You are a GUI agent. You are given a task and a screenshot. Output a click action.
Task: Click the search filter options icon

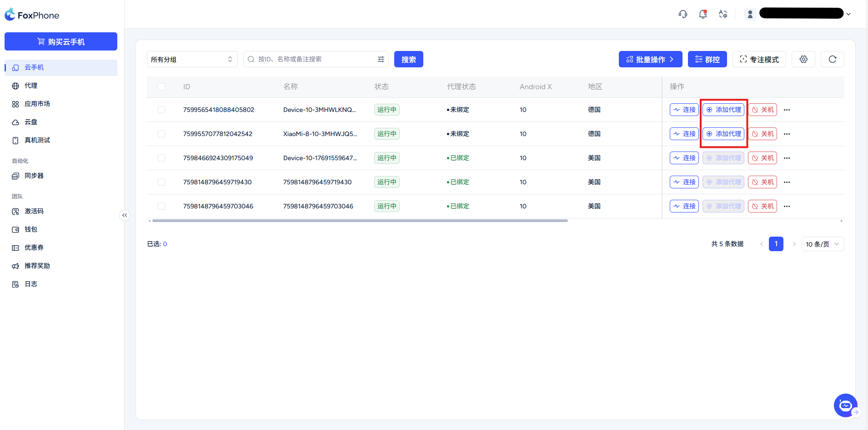[381, 59]
